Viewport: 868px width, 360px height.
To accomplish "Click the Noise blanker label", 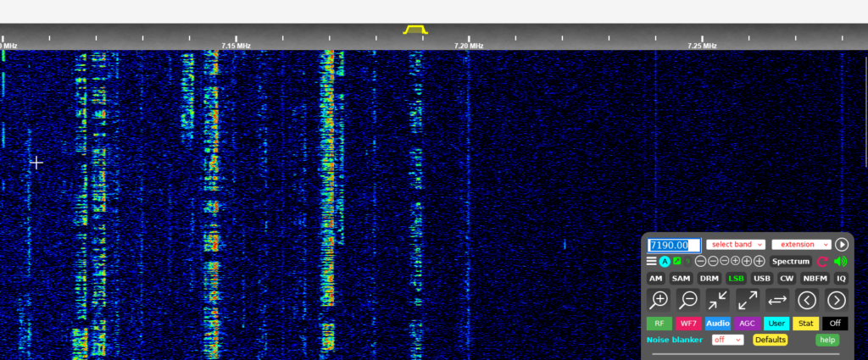I will coord(675,340).
